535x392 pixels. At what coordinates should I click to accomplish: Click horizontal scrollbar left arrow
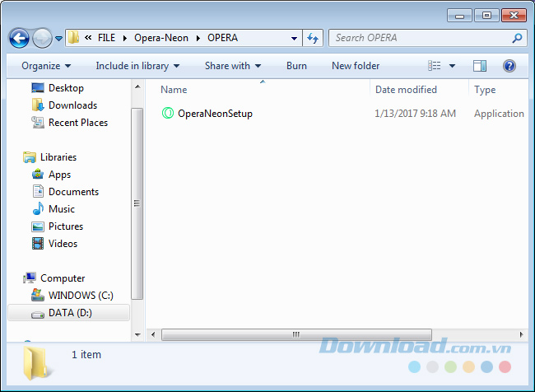tap(153, 334)
